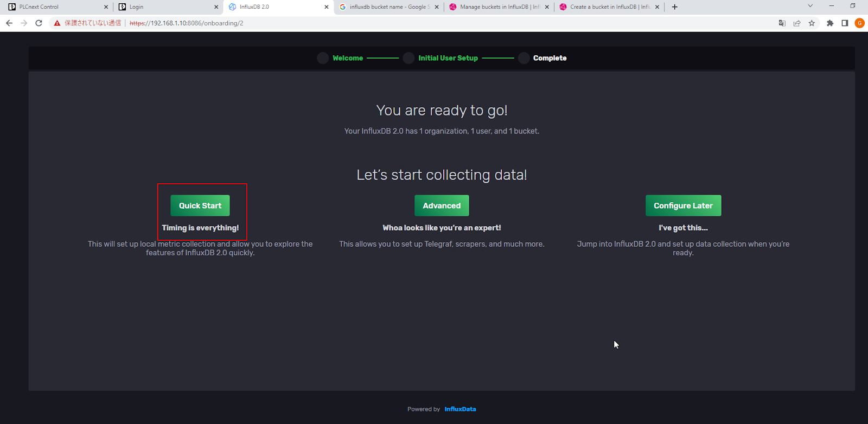This screenshot has width=868, height=424.
Task: Go forward to the next page
Action: tap(24, 23)
